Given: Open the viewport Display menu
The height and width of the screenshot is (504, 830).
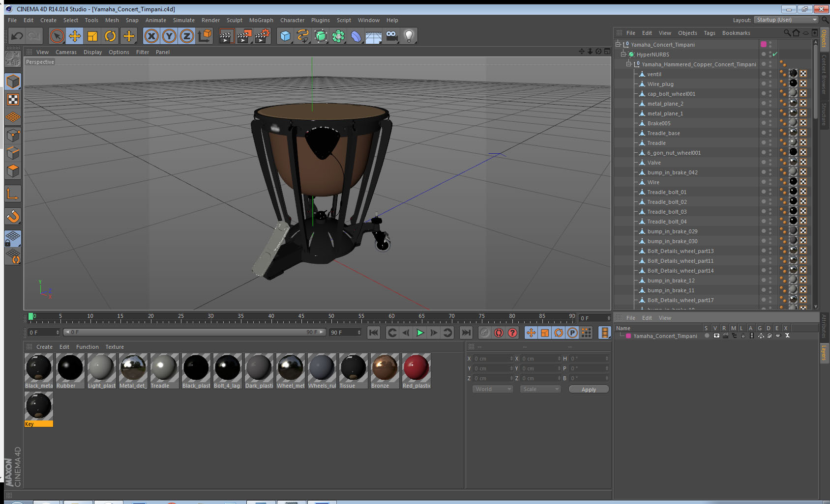Looking at the screenshot, I should click(92, 52).
